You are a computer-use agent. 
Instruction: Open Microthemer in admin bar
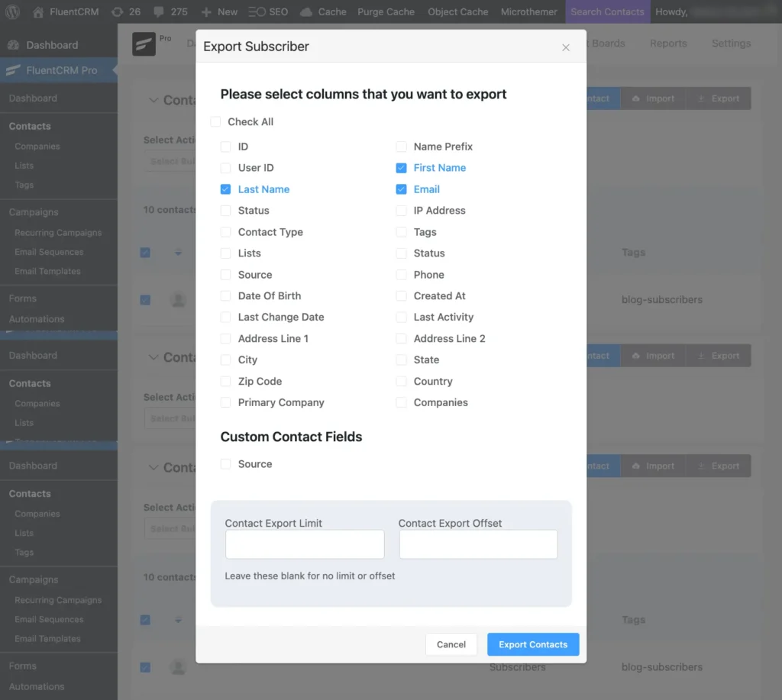pyautogui.click(x=528, y=12)
